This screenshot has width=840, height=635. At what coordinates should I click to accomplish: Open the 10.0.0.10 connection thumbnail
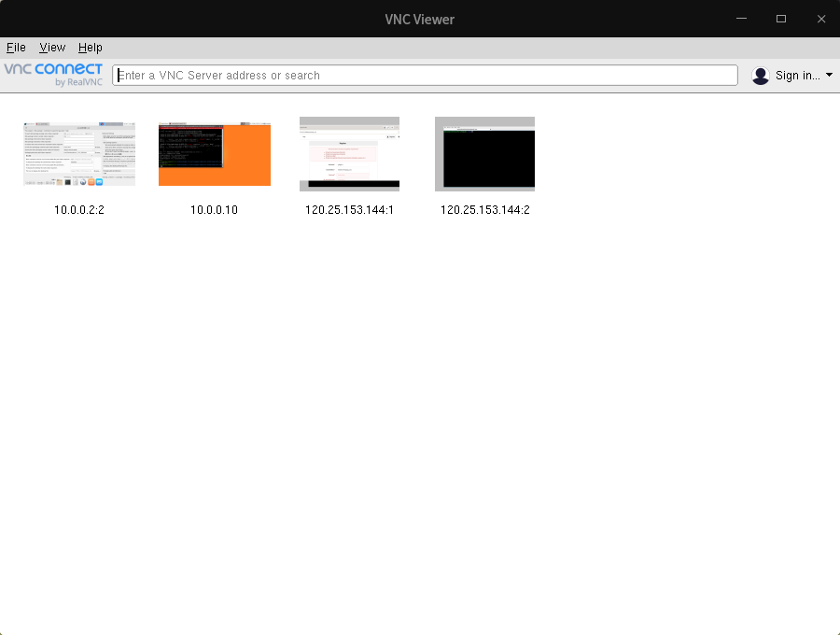point(214,154)
